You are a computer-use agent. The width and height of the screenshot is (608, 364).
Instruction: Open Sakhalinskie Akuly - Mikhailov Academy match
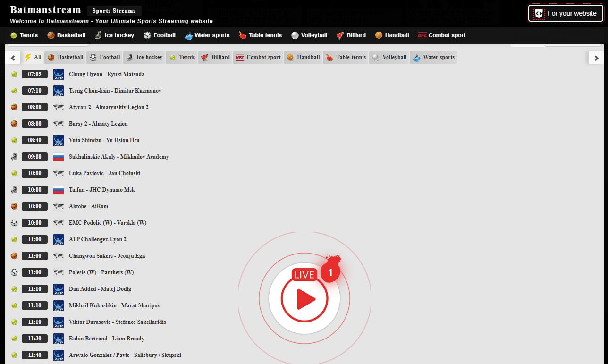119,157
